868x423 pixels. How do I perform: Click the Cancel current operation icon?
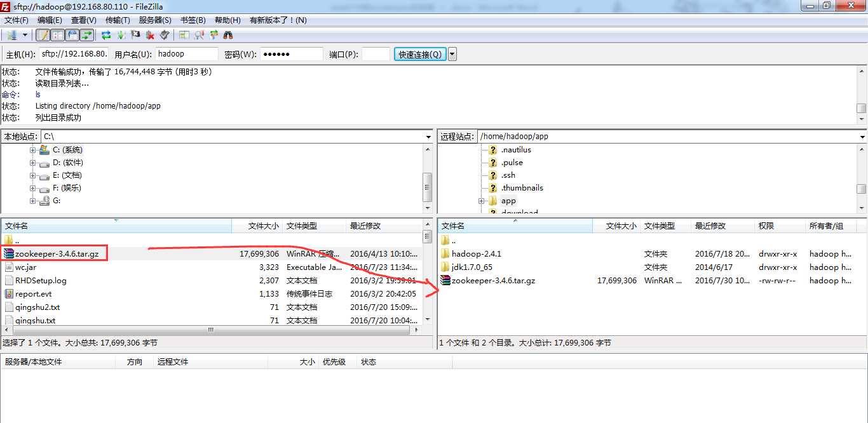click(135, 35)
